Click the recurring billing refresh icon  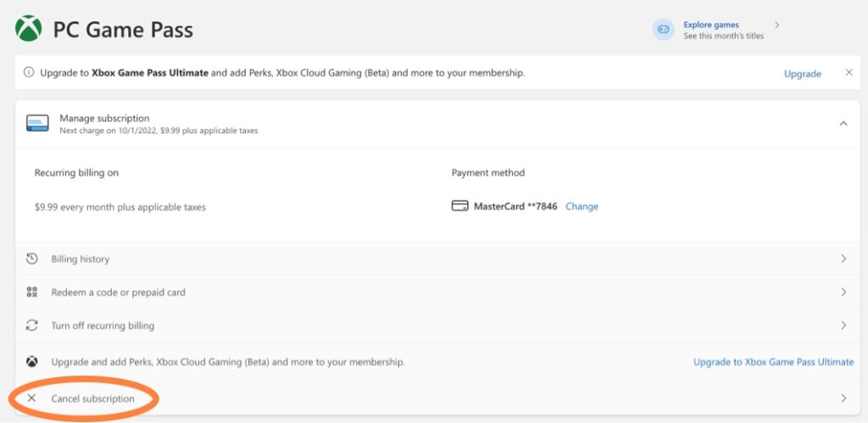[x=32, y=325]
